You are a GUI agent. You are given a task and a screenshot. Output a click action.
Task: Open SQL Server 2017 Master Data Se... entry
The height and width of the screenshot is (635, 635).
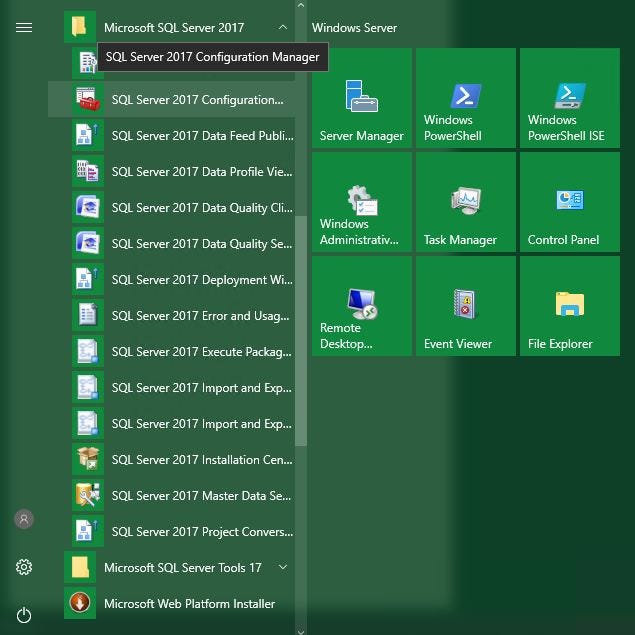(x=172, y=495)
